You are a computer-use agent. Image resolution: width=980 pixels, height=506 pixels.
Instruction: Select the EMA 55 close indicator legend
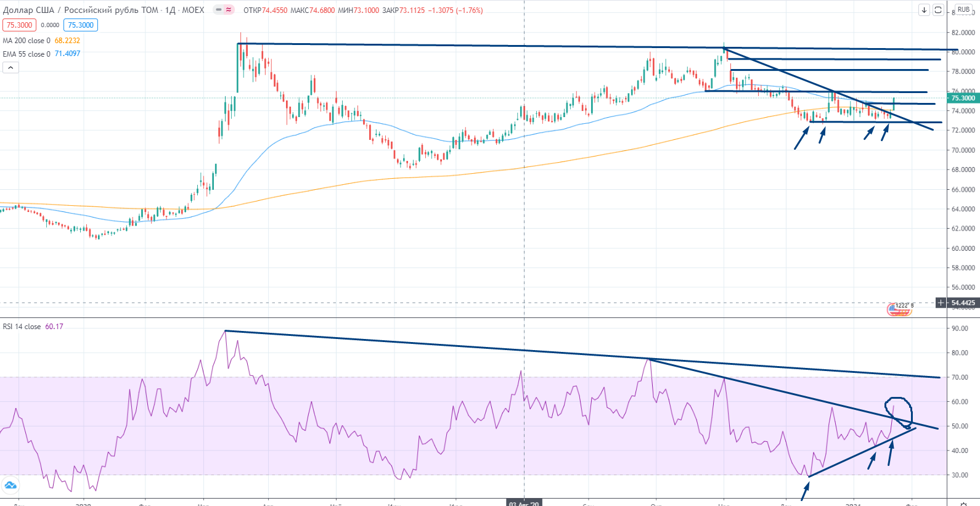tap(27, 54)
